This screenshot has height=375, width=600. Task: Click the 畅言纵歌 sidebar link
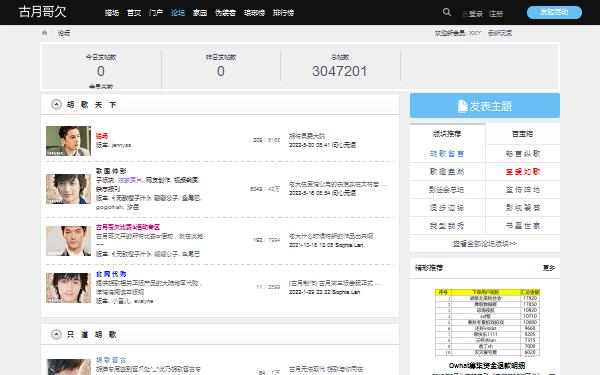(523, 154)
